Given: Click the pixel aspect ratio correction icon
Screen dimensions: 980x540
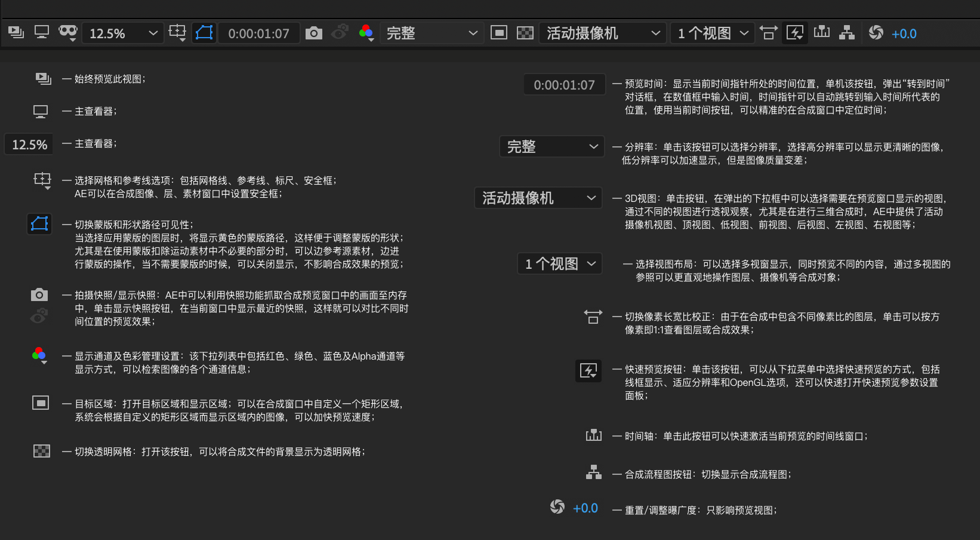Looking at the screenshot, I should point(769,33).
